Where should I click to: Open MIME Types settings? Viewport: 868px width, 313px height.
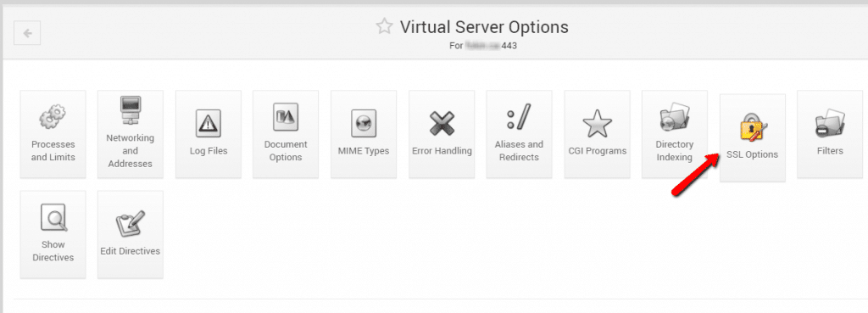364,135
